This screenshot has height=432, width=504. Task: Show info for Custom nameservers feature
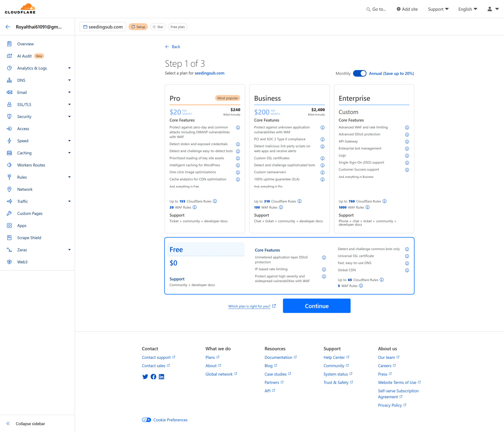click(x=322, y=172)
